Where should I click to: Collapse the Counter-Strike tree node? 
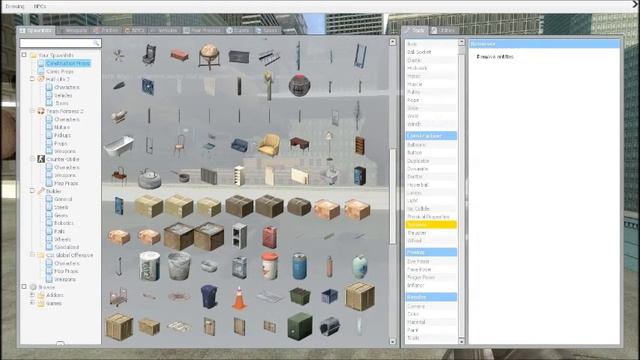(32, 159)
